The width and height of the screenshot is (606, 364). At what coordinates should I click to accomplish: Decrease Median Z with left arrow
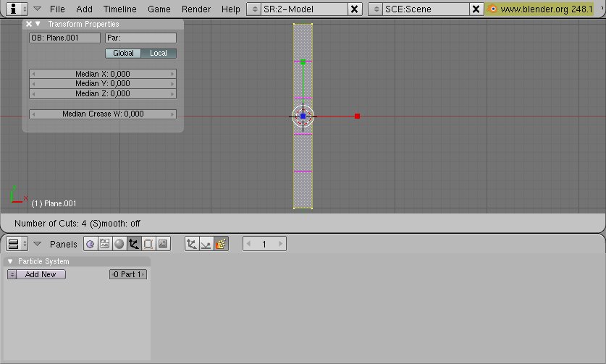point(33,94)
